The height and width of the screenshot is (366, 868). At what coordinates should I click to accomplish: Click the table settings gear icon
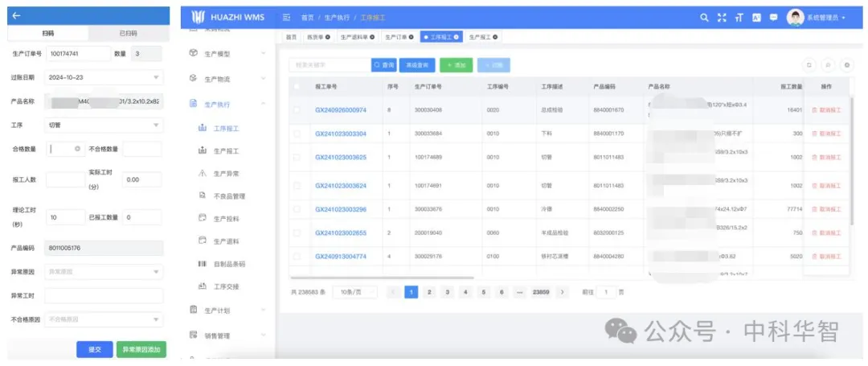[x=846, y=64]
